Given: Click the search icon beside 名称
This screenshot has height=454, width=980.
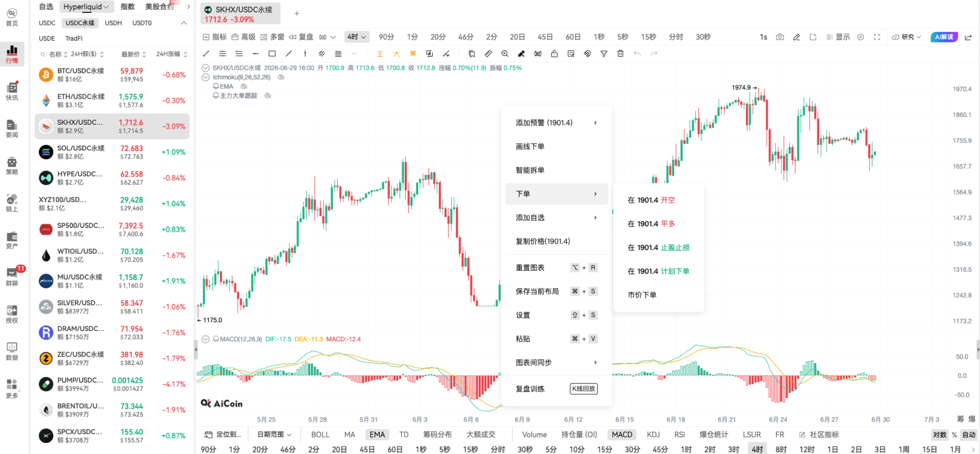Looking at the screenshot, I should click(43, 55).
